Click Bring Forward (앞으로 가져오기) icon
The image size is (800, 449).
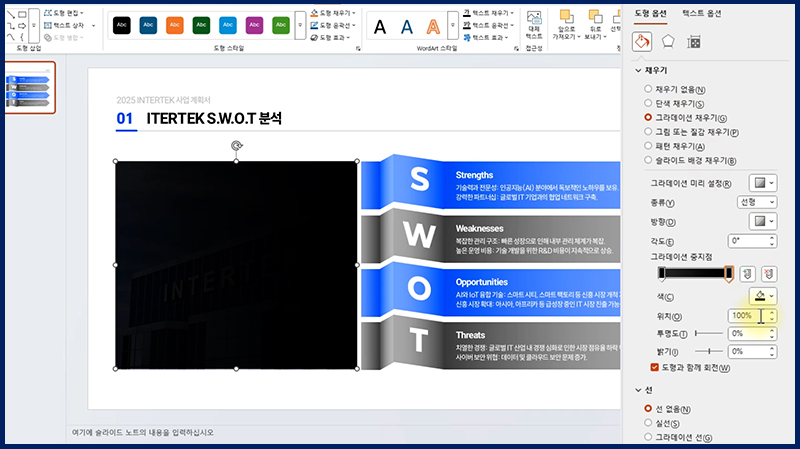click(566, 17)
